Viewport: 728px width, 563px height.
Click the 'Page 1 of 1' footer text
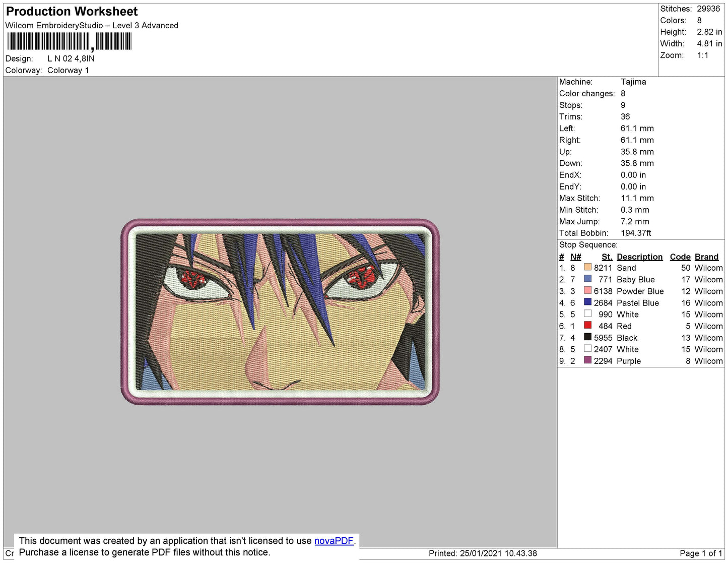coord(701,553)
